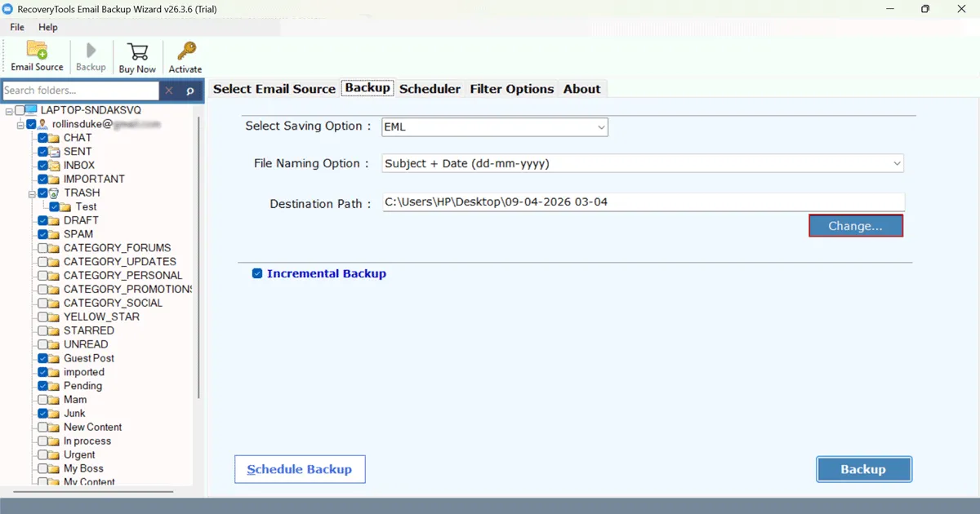Image resolution: width=980 pixels, height=514 pixels.
Task: Uncheck the imported folder checkbox
Action: pos(42,372)
